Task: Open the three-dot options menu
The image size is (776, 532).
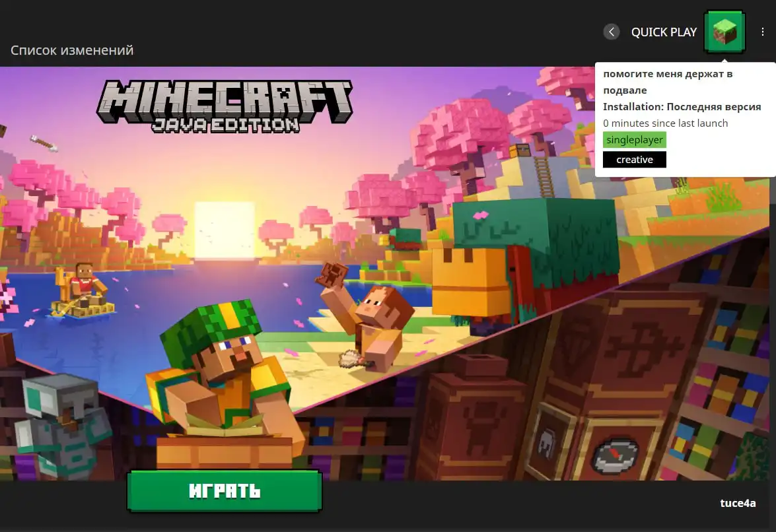Action: point(762,32)
